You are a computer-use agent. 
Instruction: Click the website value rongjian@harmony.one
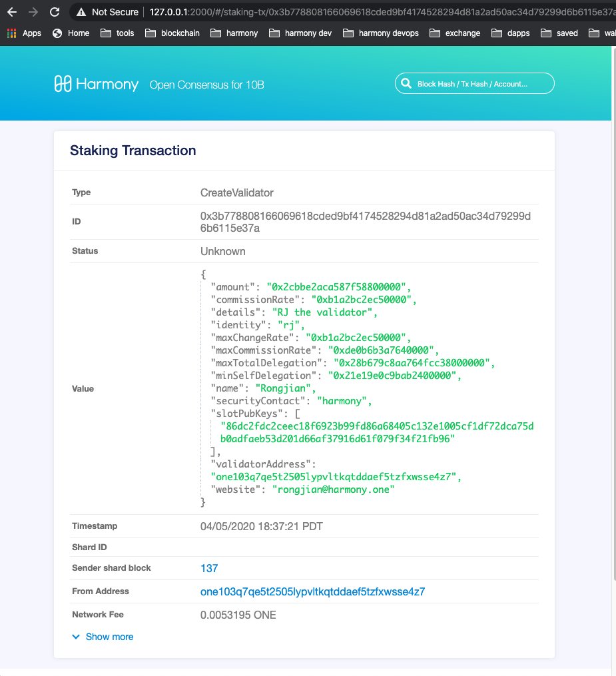(333, 490)
